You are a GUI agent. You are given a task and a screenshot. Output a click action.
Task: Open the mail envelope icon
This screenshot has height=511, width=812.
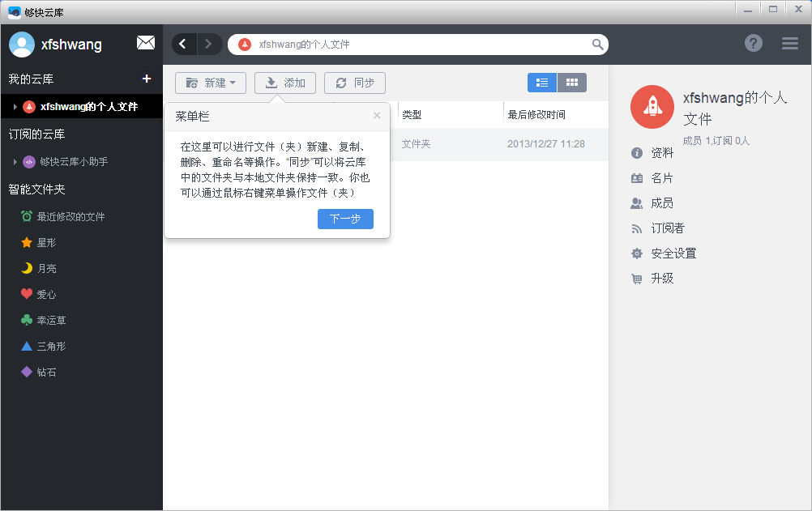(146, 43)
